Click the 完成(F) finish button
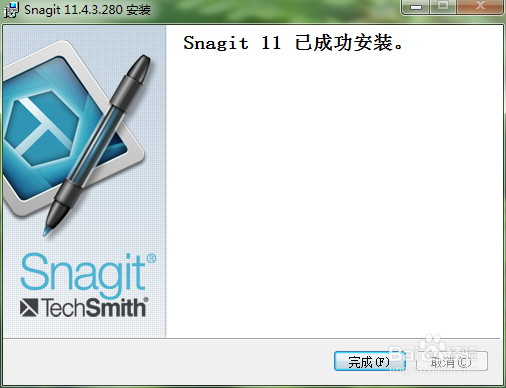 click(370, 361)
